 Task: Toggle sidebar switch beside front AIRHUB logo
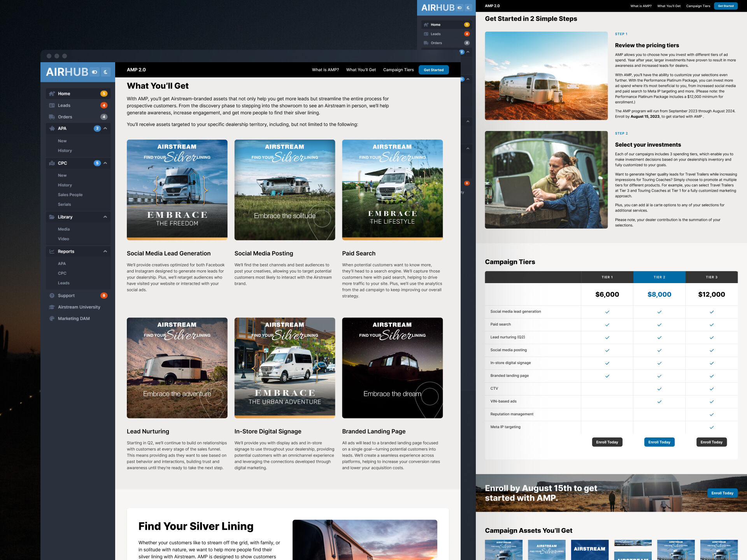[x=95, y=72]
